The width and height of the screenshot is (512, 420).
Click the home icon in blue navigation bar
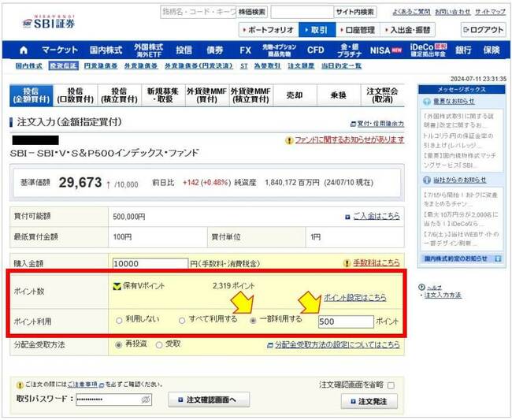(x=24, y=50)
